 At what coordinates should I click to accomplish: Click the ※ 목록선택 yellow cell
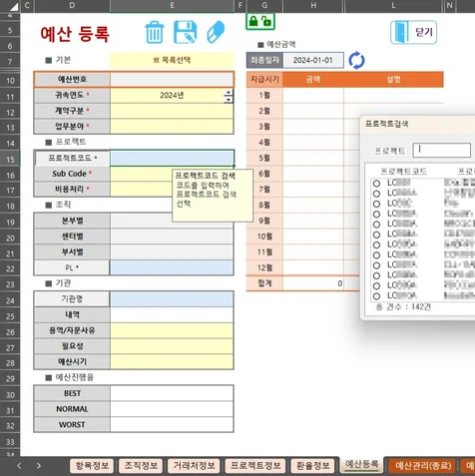tap(172, 60)
